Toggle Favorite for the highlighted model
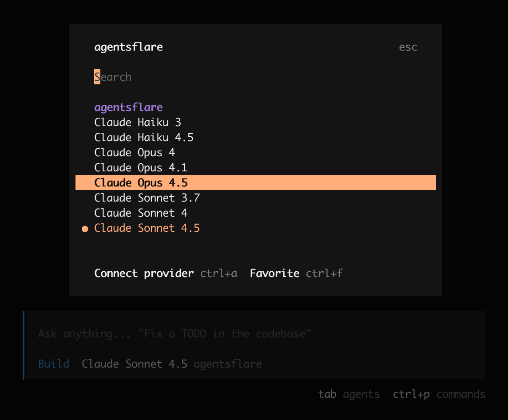Screen dimensions: 508x420 [274, 273]
